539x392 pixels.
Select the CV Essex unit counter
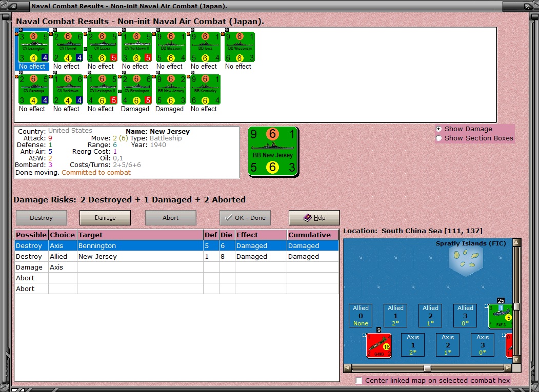[x=102, y=47]
